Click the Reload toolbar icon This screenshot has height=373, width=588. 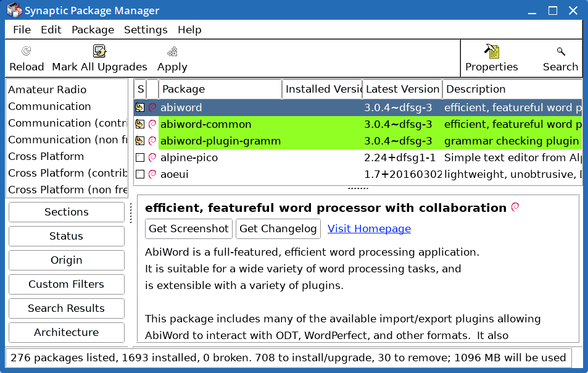pos(27,51)
